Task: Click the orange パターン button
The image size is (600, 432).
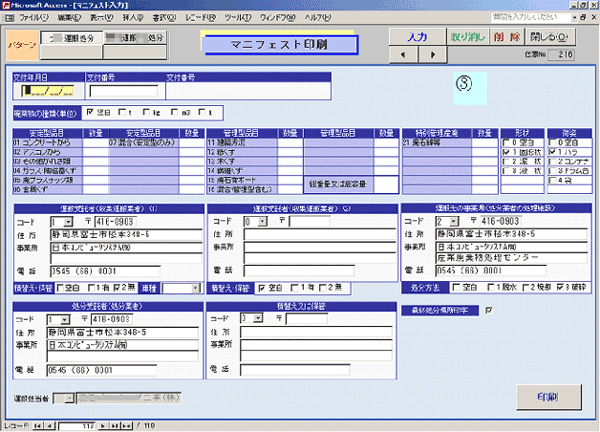Action: tap(22, 45)
